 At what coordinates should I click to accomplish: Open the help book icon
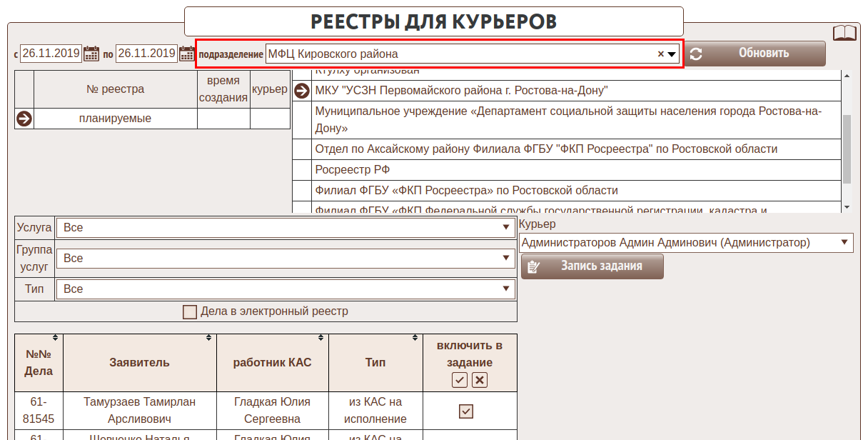pos(844,33)
